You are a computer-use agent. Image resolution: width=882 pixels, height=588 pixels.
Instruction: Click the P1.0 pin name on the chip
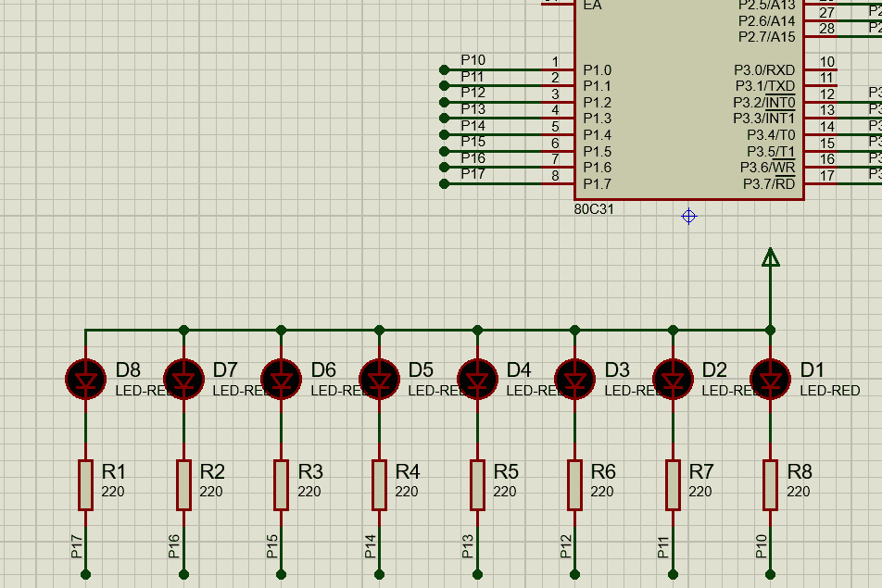coord(597,70)
